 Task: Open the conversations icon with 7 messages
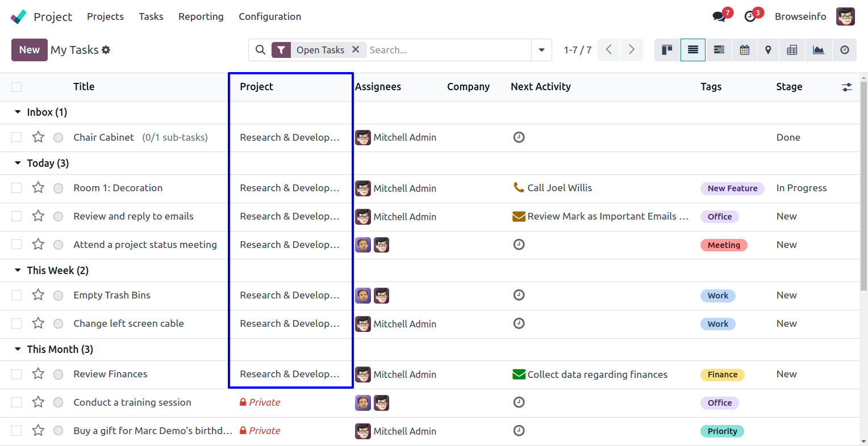coord(719,16)
